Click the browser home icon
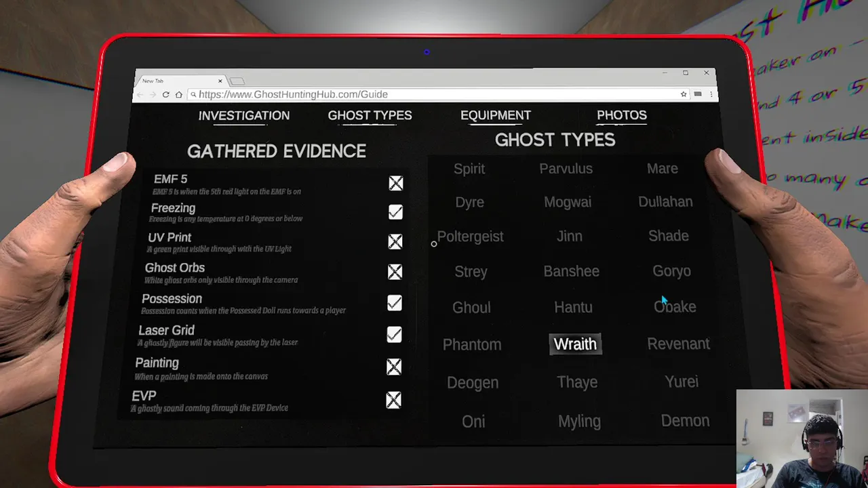Screen dimensions: 868x488 click(178, 94)
